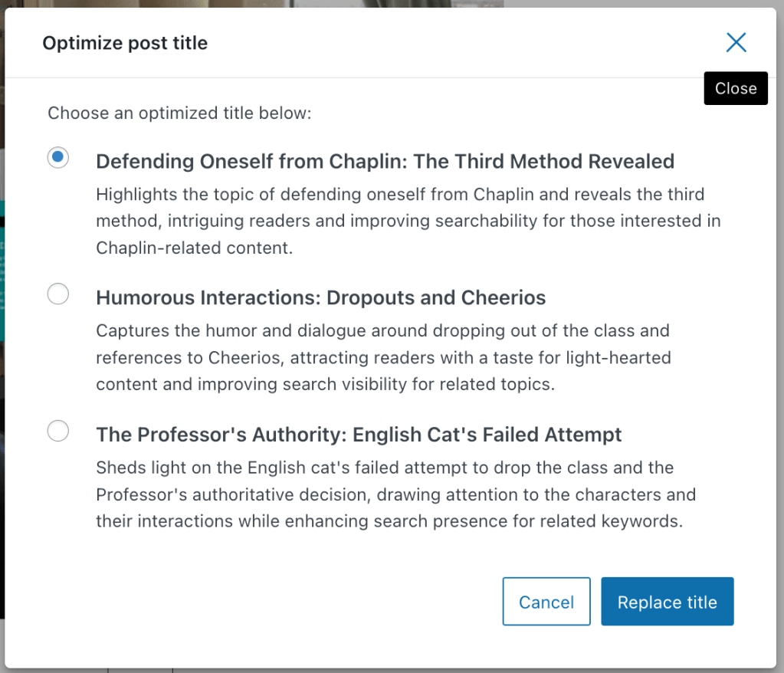Click the dimmed backdrop above the dialog
This screenshot has height=673, width=784.
click(383, 3)
